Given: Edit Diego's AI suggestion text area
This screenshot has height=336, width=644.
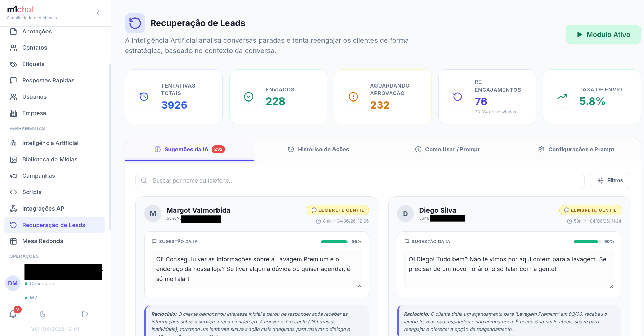Looking at the screenshot, I should pyautogui.click(x=509, y=269).
